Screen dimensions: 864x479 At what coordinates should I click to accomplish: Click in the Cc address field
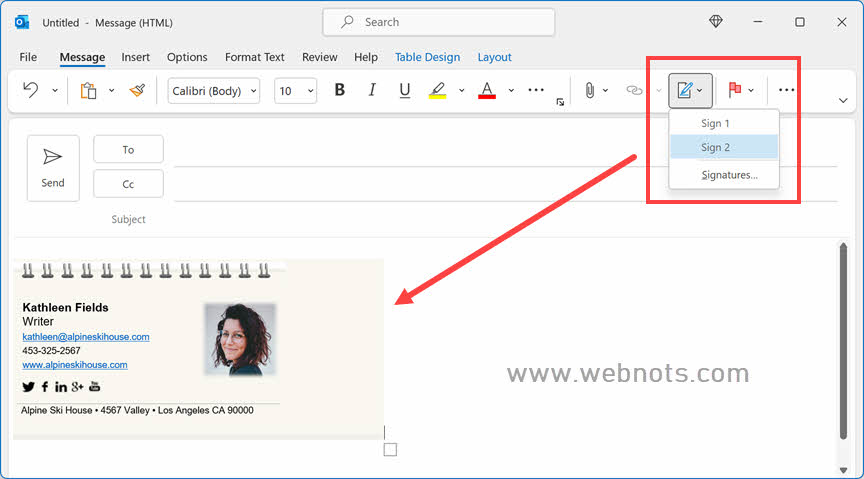click(505, 186)
